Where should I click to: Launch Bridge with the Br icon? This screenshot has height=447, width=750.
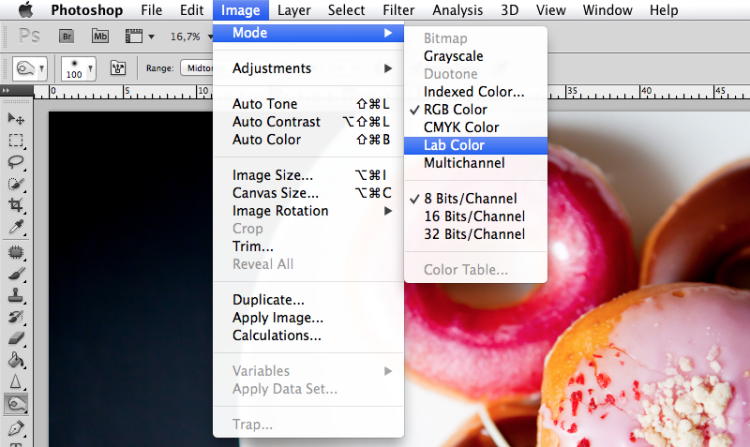tap(66, 36)
